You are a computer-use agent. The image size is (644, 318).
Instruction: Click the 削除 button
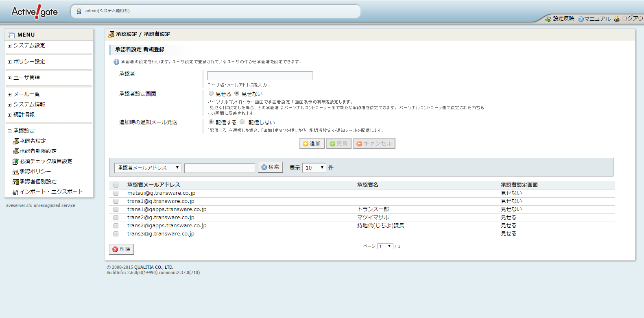click(x=121, y=249)
